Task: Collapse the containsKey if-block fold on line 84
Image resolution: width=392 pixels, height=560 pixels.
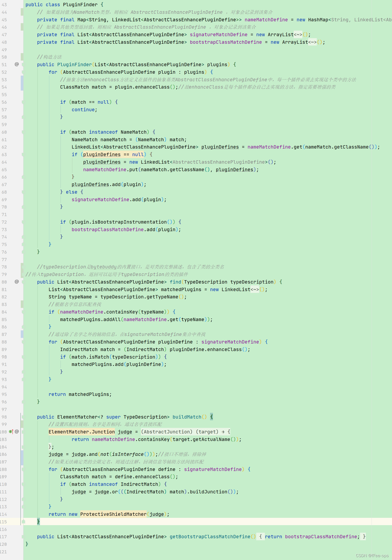Action: point(23,312)
